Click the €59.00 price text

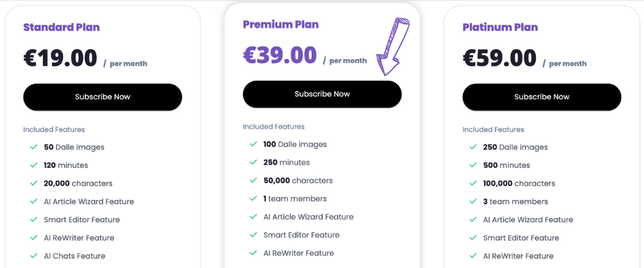[499, 58]
